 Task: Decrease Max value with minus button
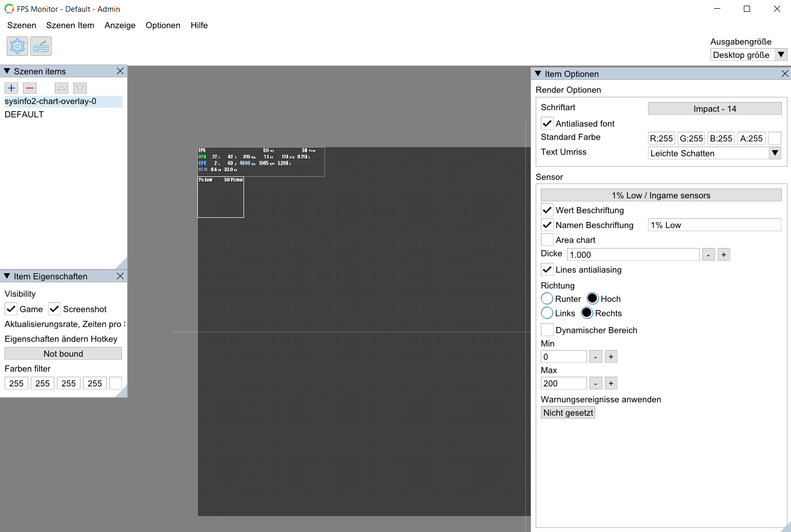tap(596, 383)
